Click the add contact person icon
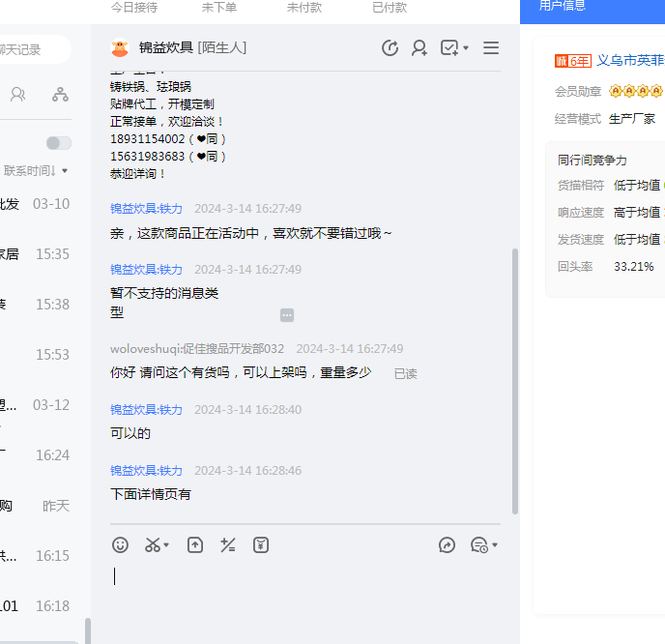Viewport: 665px width, 644px height. click(419, 47)
